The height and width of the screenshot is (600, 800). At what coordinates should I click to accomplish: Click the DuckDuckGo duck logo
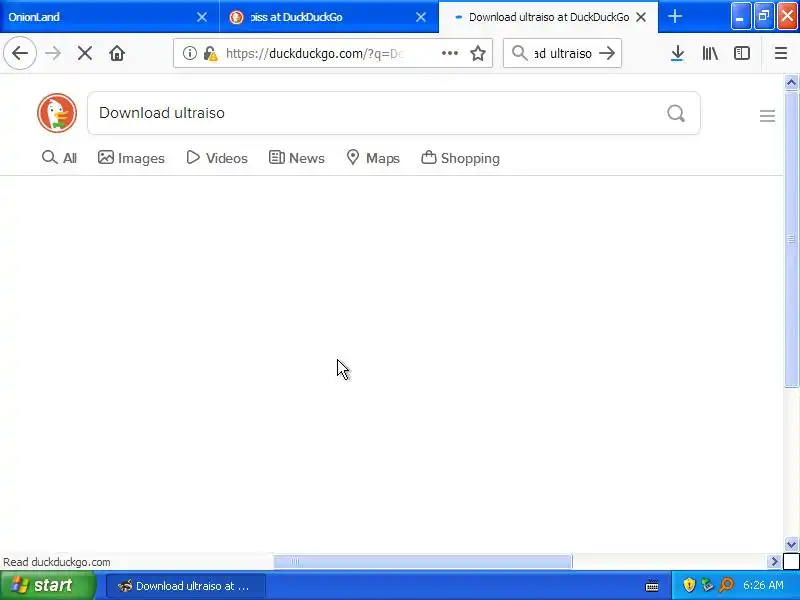(57, 113)
